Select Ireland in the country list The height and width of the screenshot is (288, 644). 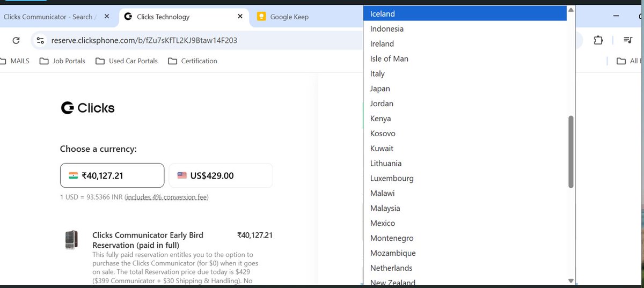[465, 44]
